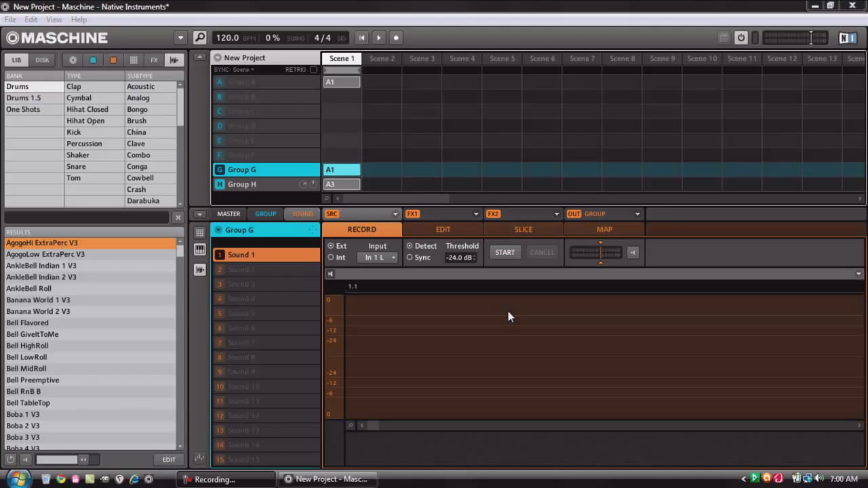Select the A3 pattern clip in Group H

(342, 184)
